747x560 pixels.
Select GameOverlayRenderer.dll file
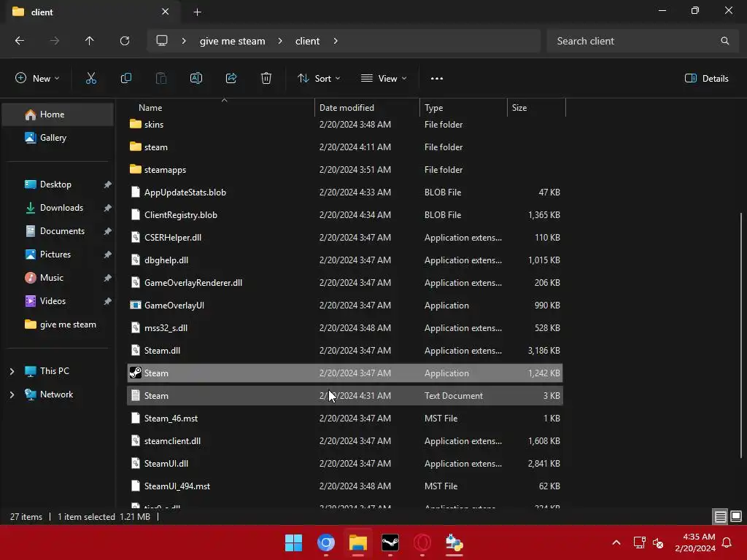[345, 282]
